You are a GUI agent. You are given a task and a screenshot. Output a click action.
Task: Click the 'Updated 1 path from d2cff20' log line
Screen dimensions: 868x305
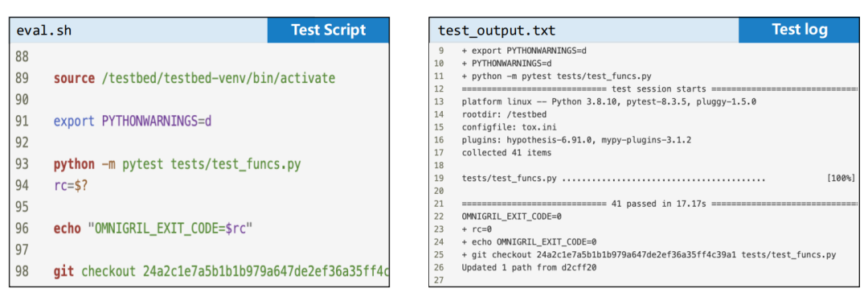tap(529, 267)
